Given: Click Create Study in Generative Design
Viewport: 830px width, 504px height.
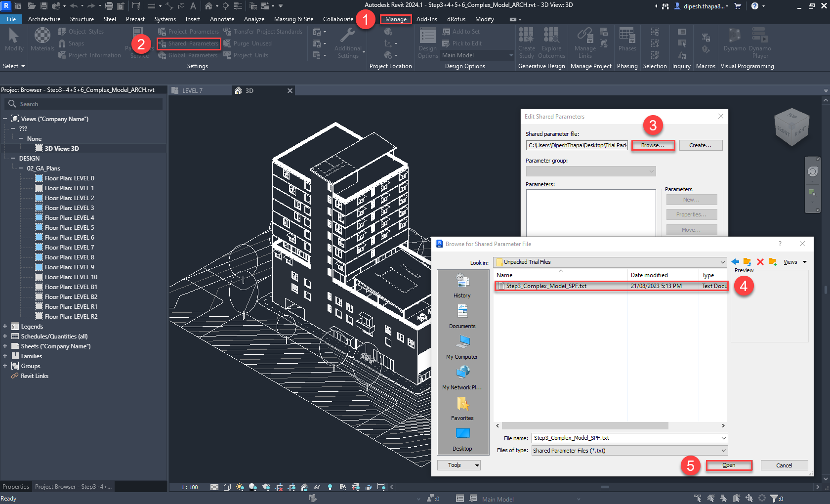Looking at the screenshot, I should pos(526,42).
